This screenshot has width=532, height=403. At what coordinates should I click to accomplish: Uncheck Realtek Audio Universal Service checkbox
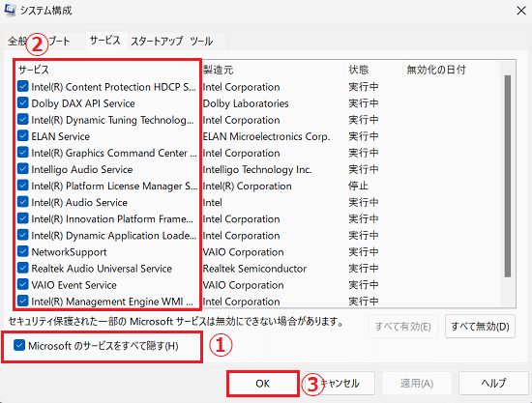click(23, 269)
